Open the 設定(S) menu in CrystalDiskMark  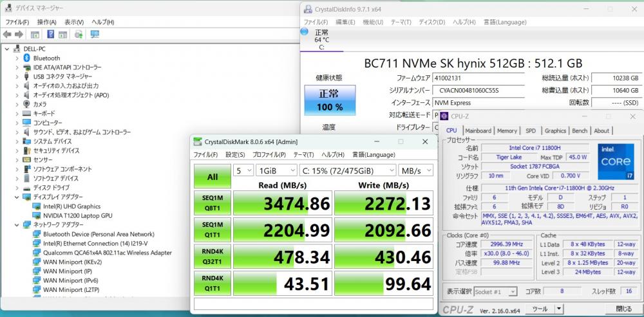pos(235,154)
